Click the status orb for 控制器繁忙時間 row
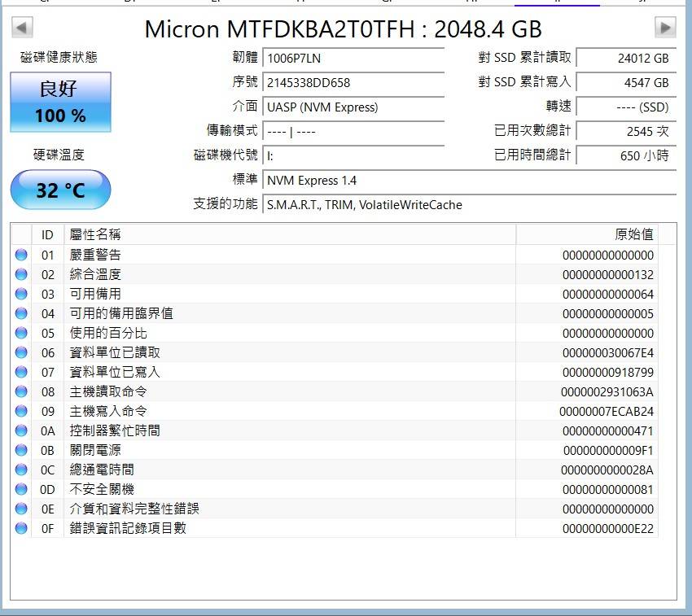The image size is (692, 616). (21, 430)
